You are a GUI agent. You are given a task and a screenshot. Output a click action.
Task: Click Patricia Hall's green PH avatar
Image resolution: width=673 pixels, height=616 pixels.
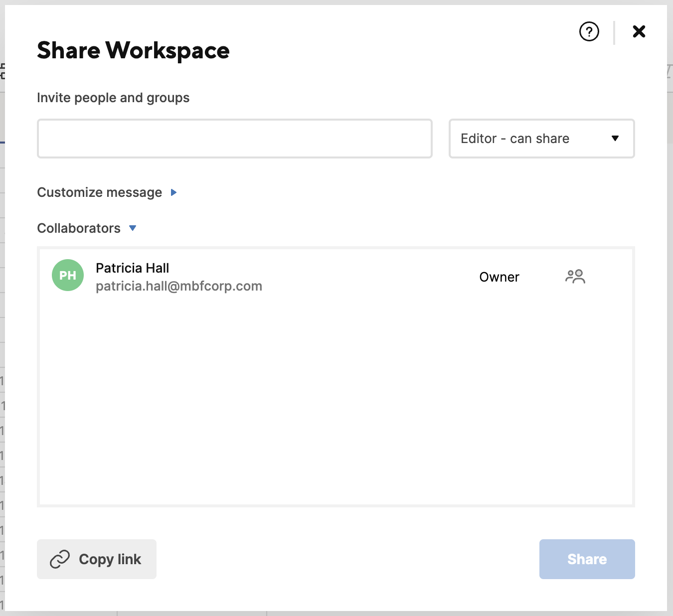click(67, 275)
